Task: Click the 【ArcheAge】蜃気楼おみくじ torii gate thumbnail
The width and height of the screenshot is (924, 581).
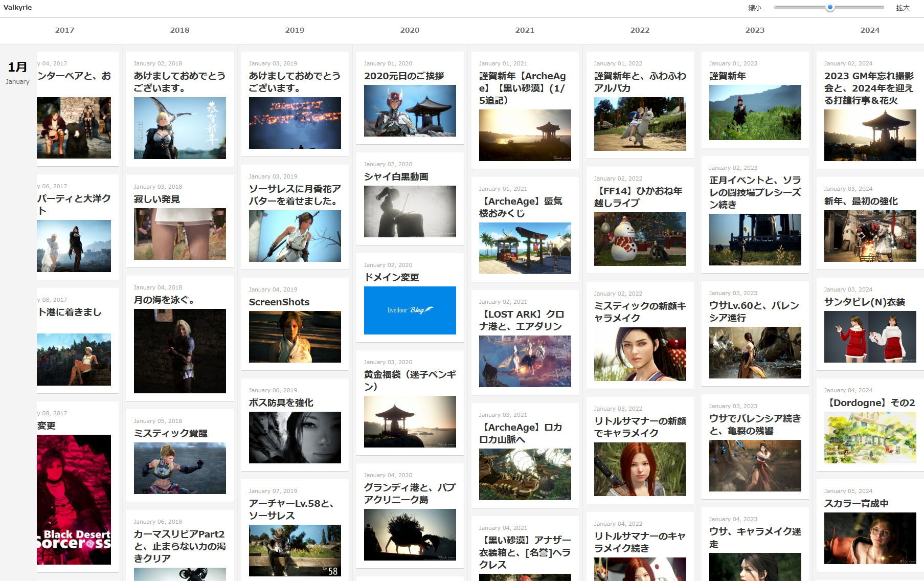Action: pos(525,248)
